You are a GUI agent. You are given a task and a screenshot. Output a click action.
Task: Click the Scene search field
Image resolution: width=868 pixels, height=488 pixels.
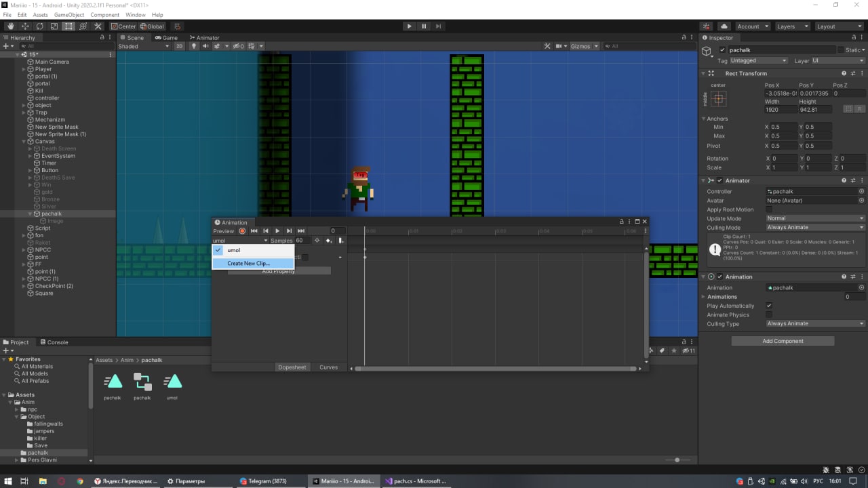[651, 47]
